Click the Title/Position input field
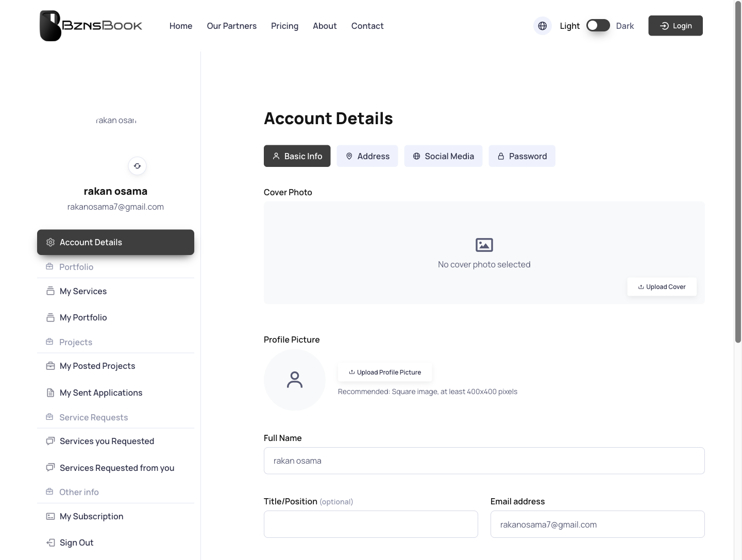 click(371, 524)
